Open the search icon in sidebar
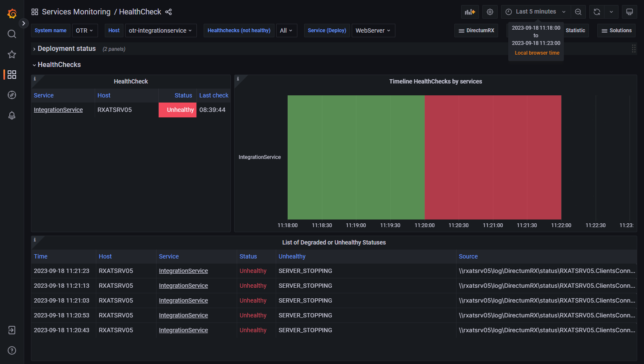The width and height of the screenshot is (644, 364). pyautogui.click(x=12, y=34)
